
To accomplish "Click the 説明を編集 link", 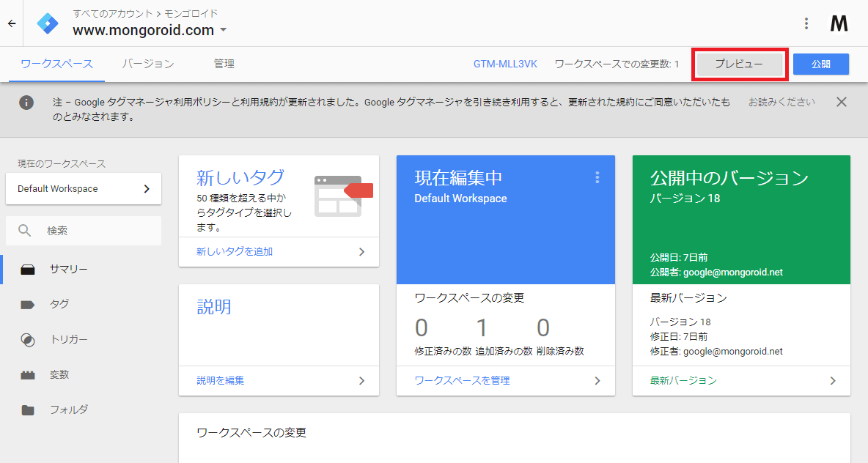I will click(221, 380).
